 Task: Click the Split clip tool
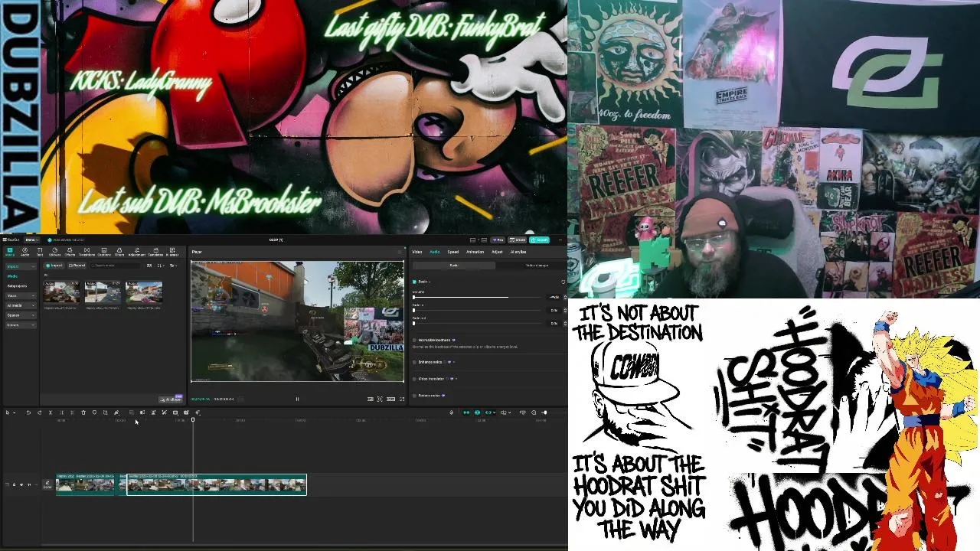coord(51,412)
